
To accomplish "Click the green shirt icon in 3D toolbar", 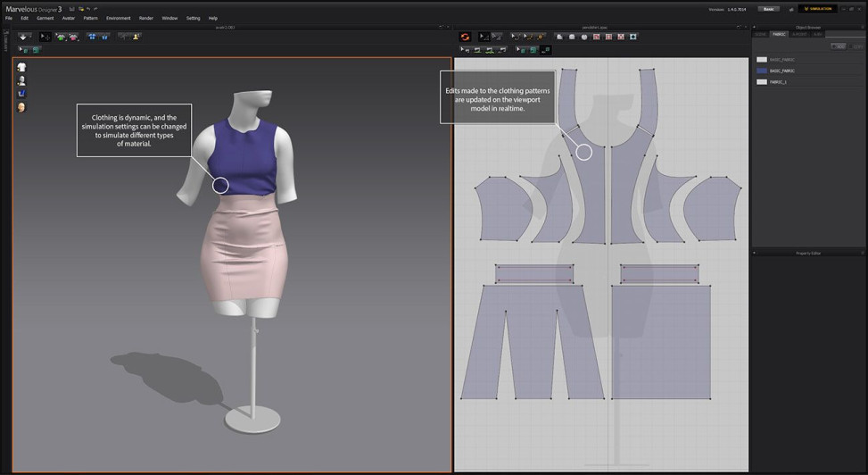I will coord(61,37).
